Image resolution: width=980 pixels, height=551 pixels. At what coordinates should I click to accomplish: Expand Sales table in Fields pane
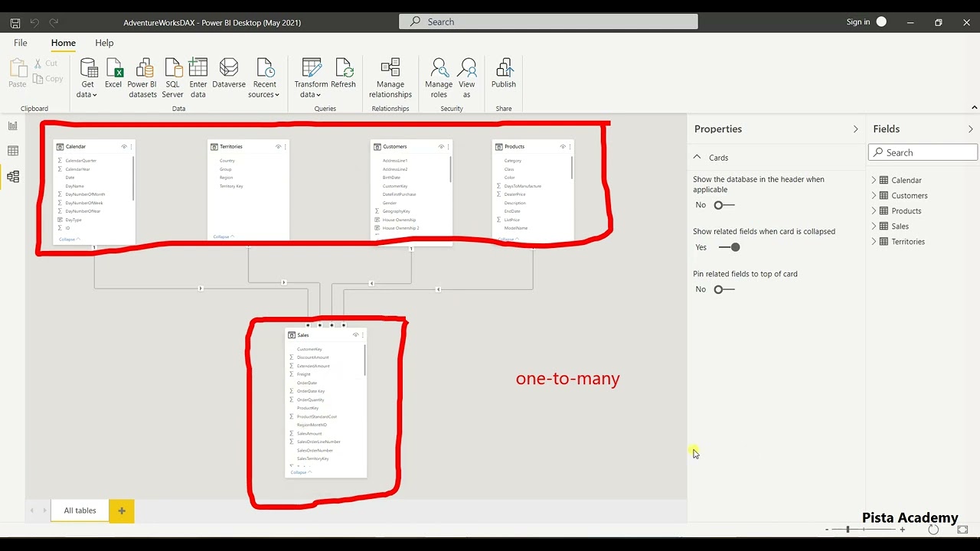(x=874, y=227)
